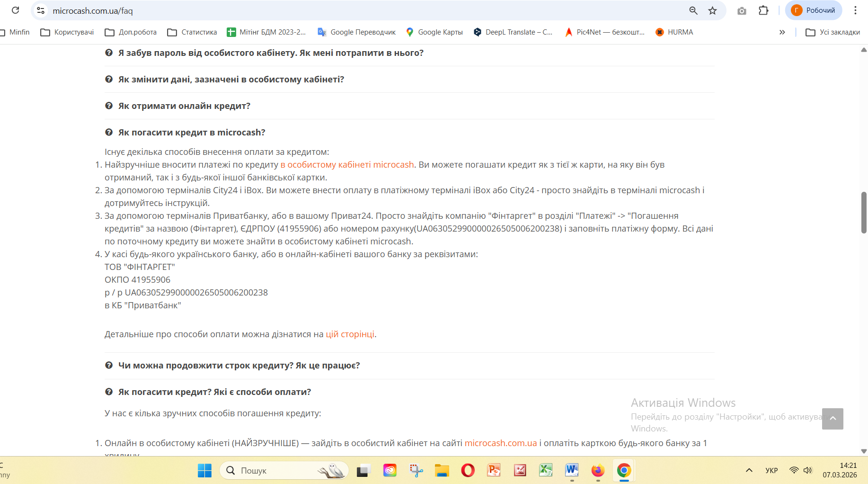This screenshot has height=484, width=868.
Task: Click the camera screenshot extension icon
Action: click(x=742, y=10)
